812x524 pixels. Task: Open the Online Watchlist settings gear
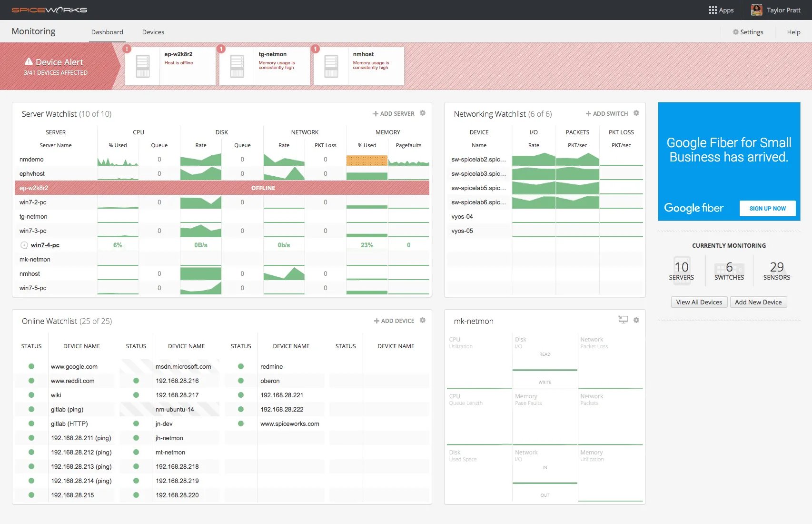(x=423, y=321)
